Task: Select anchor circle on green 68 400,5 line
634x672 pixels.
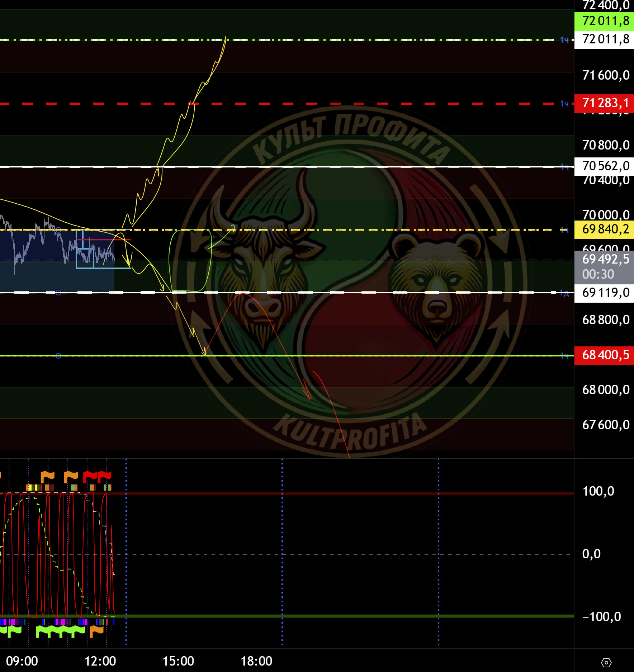Action: [x=58, y=355]
